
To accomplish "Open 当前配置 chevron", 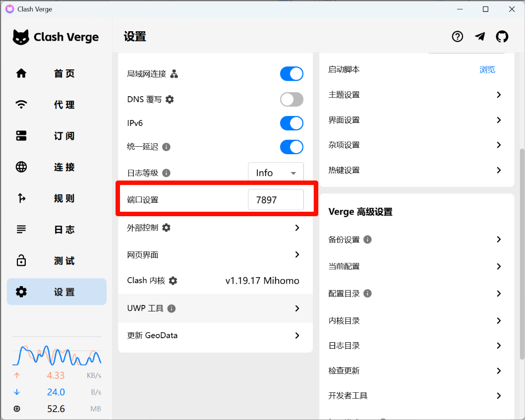I will click(499, 267).
